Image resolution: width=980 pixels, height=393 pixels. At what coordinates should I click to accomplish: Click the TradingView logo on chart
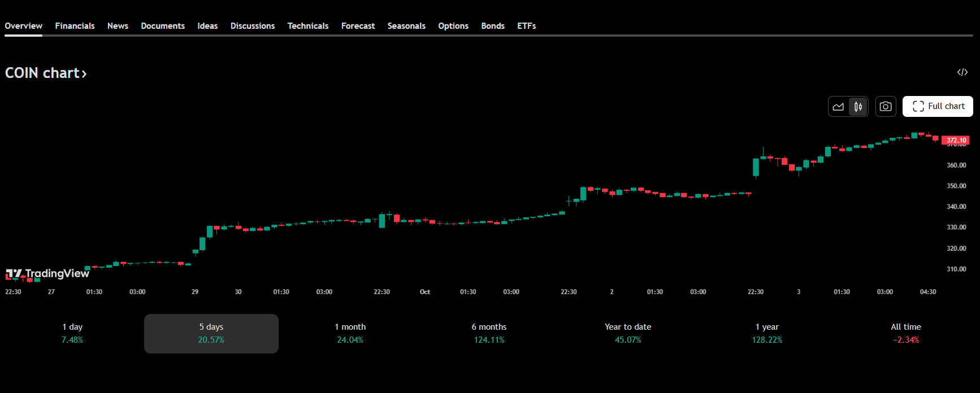coord(47,274)
